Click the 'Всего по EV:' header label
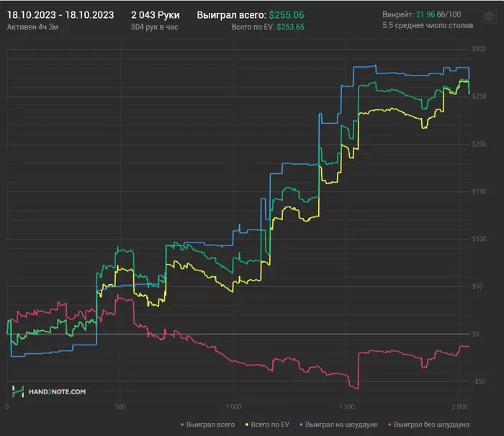 coord(253,27)
